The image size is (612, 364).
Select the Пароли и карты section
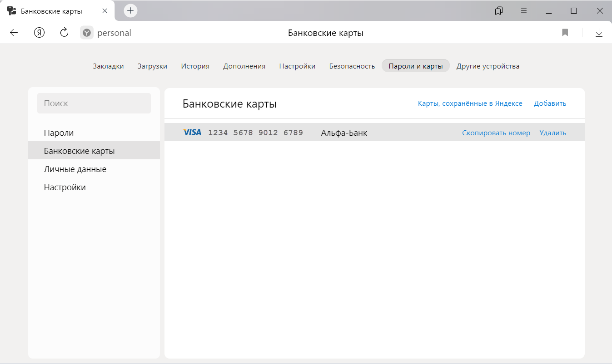pos(416,66)
